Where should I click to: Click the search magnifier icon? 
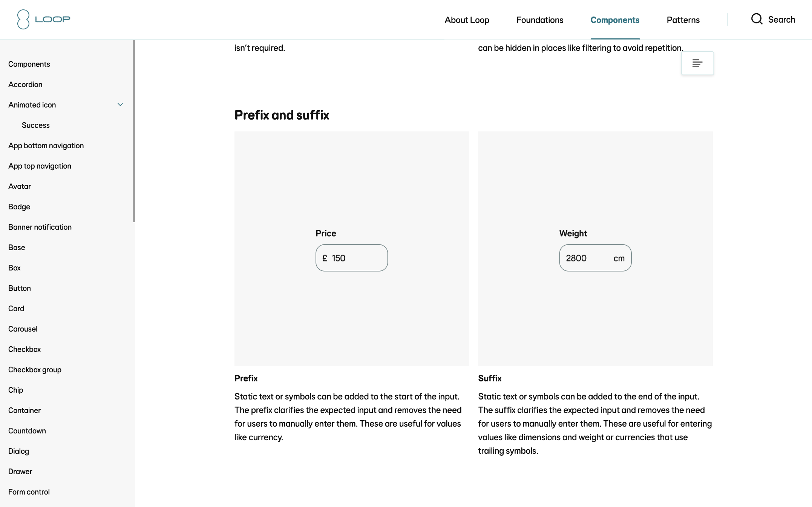click(757, 19)
